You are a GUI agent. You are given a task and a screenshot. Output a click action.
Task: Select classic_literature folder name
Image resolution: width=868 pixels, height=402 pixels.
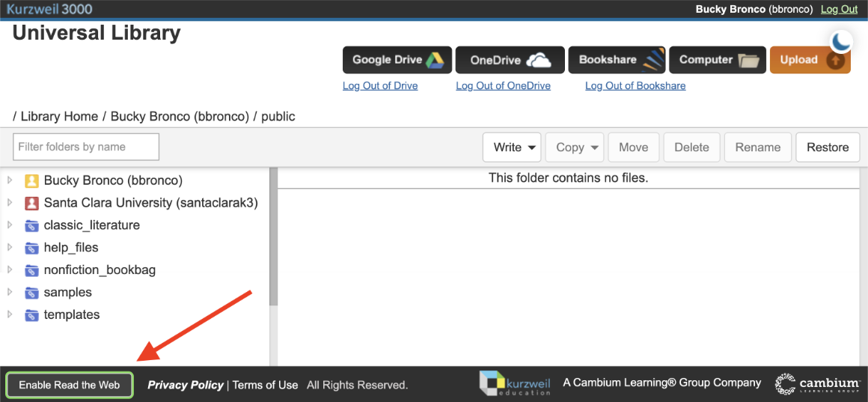(92, 225)
